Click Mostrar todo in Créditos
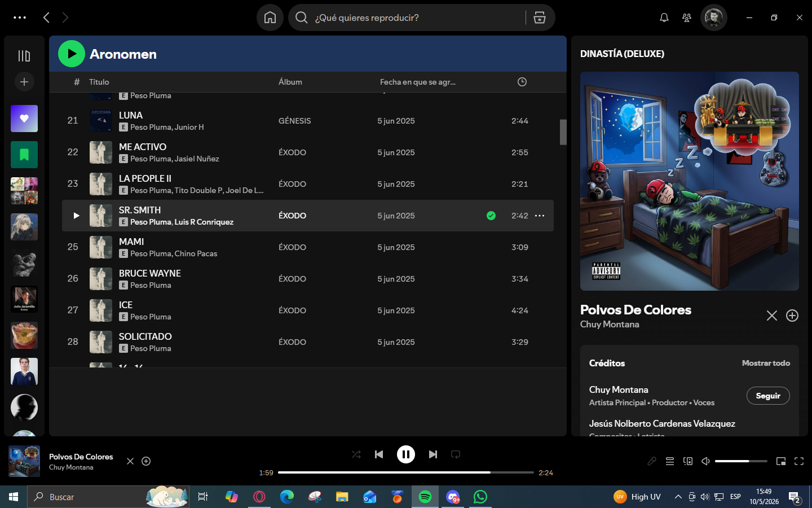 (766, 363)
